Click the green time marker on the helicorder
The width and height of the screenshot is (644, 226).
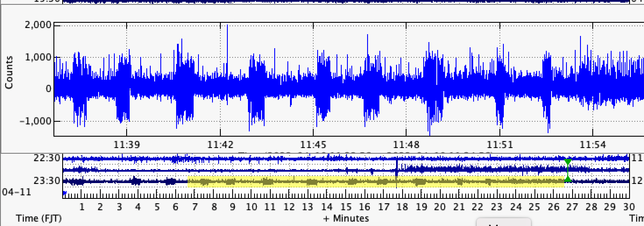(568, 171)
